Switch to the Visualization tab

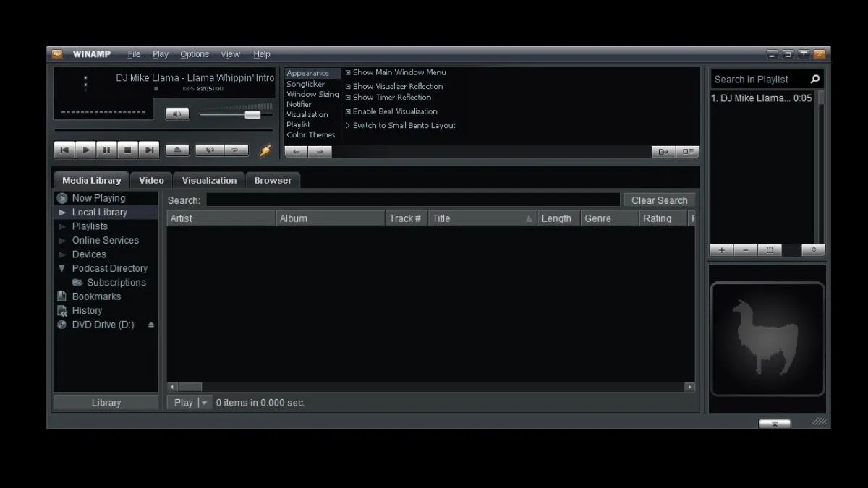click(209, 181)
